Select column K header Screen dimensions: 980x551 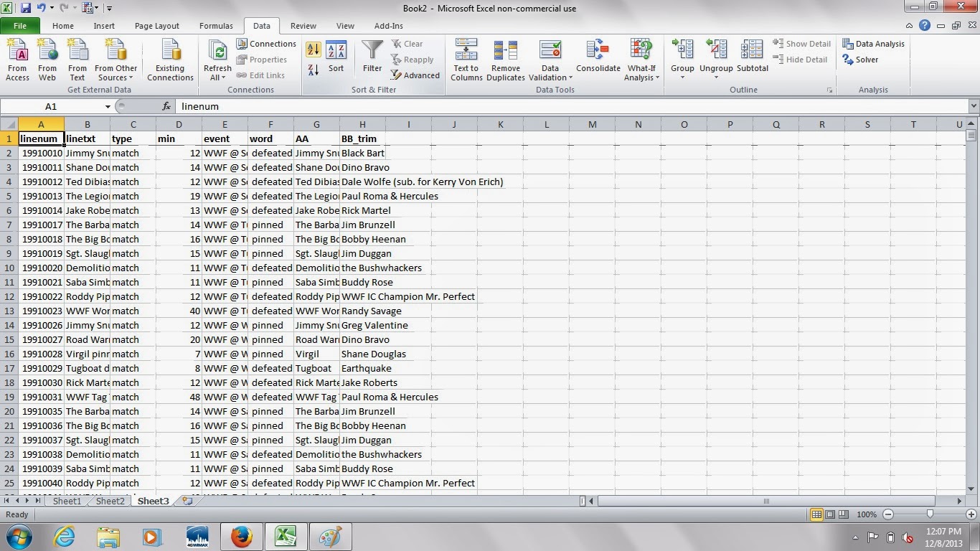(500, 124)
